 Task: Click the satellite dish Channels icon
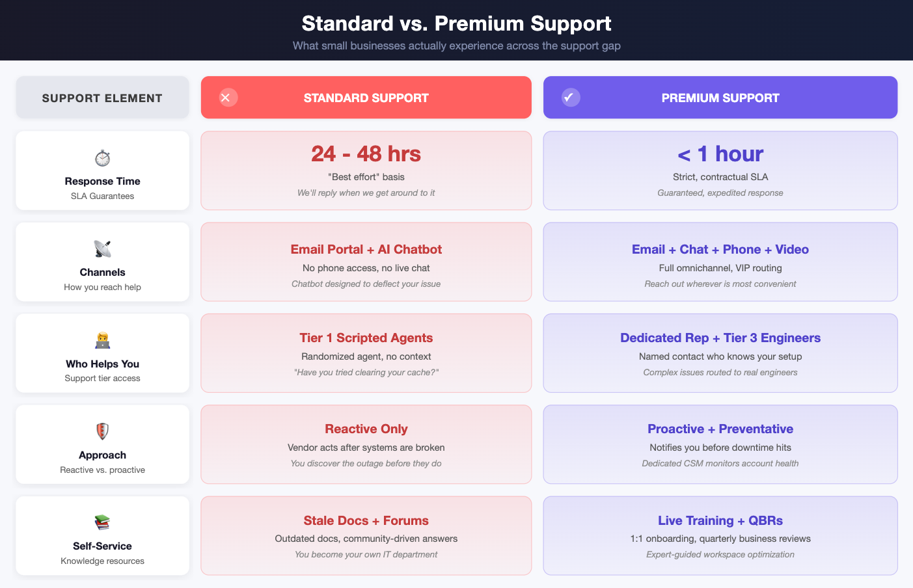(102, 249)
